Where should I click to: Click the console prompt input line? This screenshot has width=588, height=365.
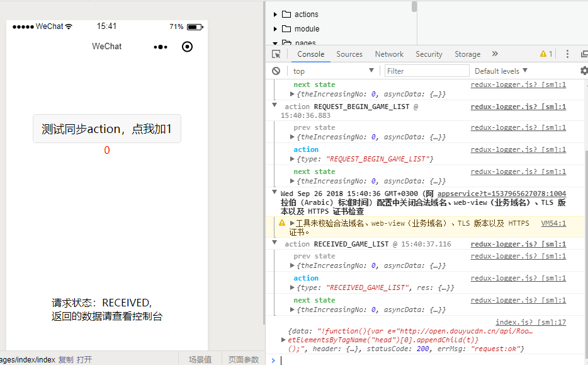431,360
